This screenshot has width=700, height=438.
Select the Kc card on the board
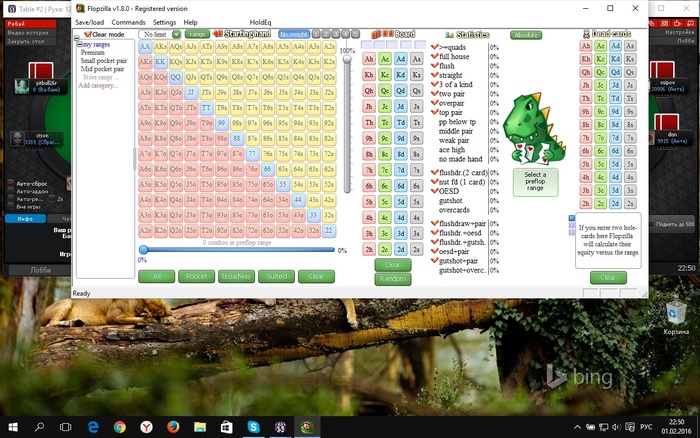[x=384, y=75]
